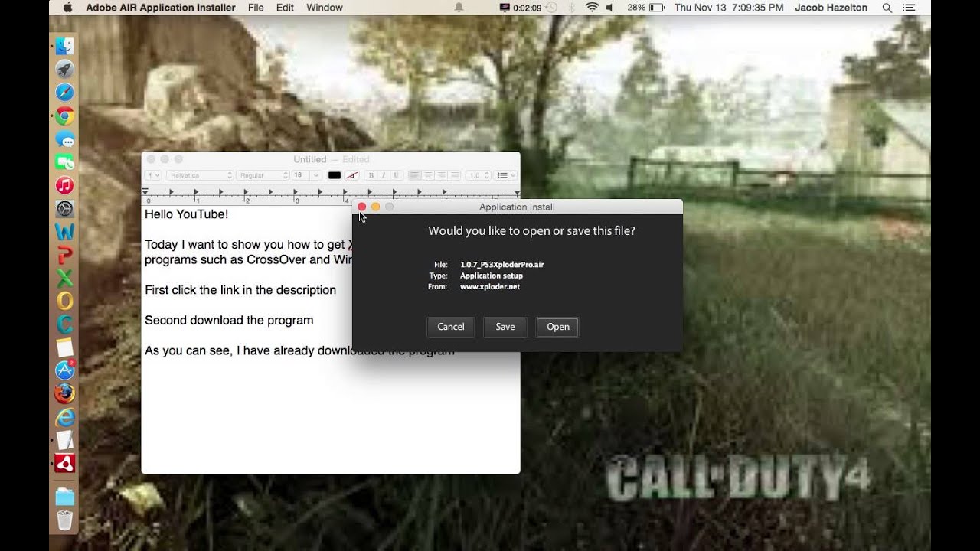The height and width of the screenshot is (551, 980).
Task: Toggle Italic in TextEdit toolbar
Action: point(384,175)
